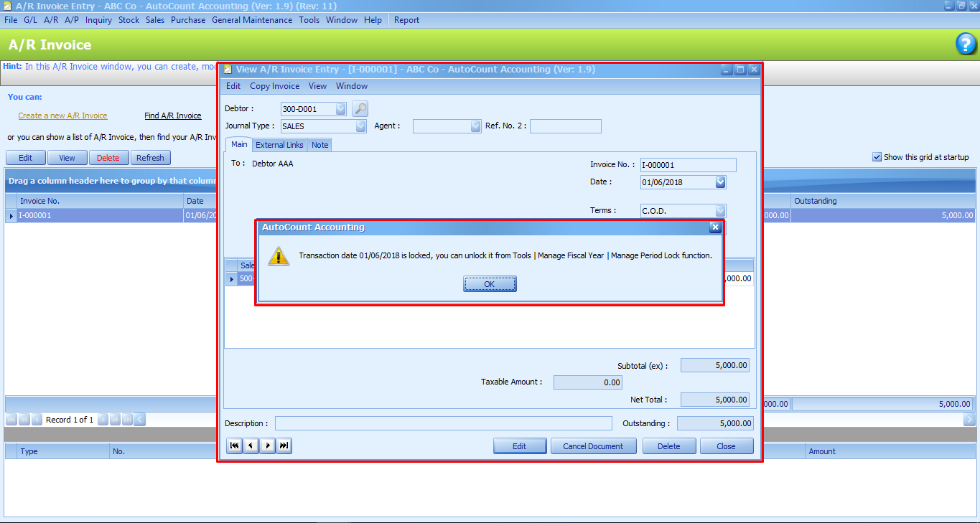
Task: Toggle Show this grid at startup
Action: pyautogui.click(x=877, y=157)
